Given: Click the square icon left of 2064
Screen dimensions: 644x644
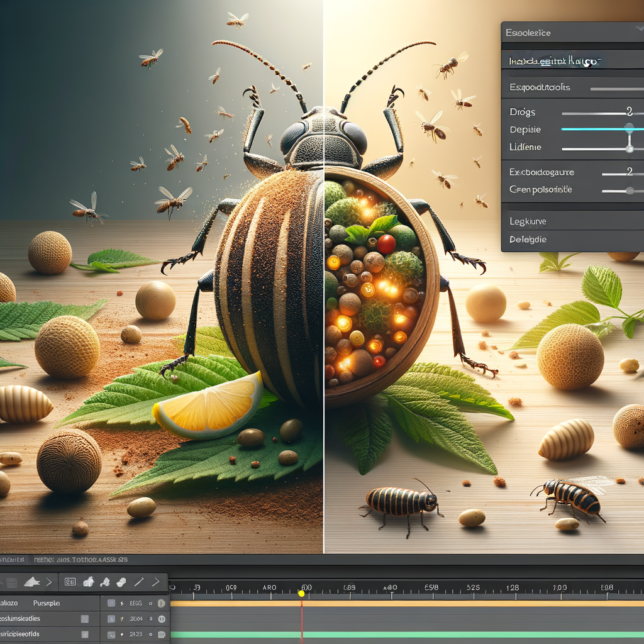Looking at the screenshot, I should pyautogui.click(x=111, y=619).
